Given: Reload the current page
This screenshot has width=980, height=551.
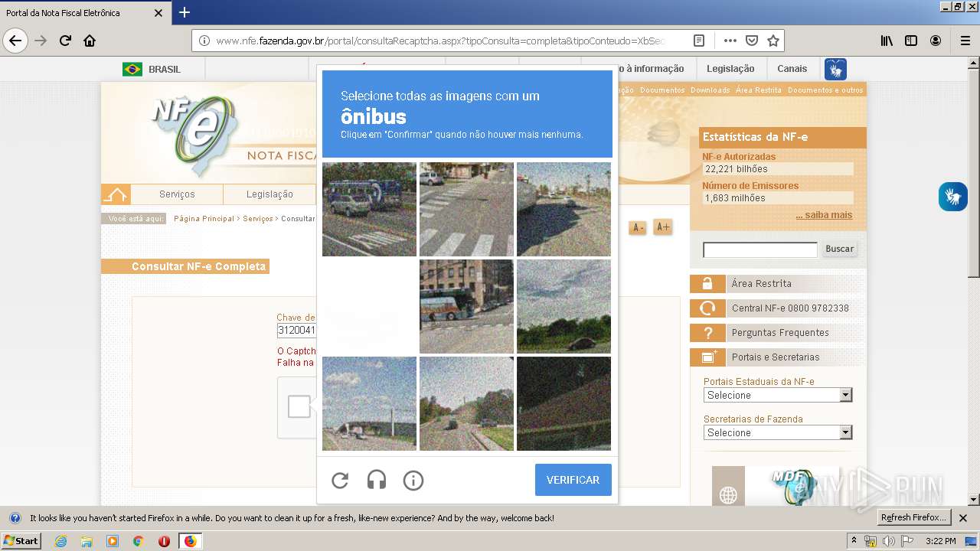Looking at the screenshot, I should (x=65, y=41).
